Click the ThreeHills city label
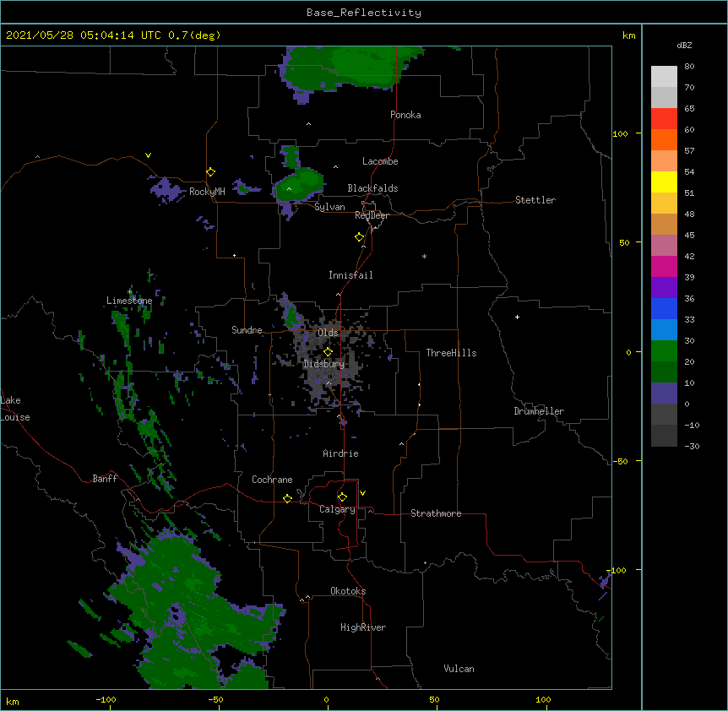Image resolution: width=728 pixels, height=711 pixels. [x=451, y=353]
